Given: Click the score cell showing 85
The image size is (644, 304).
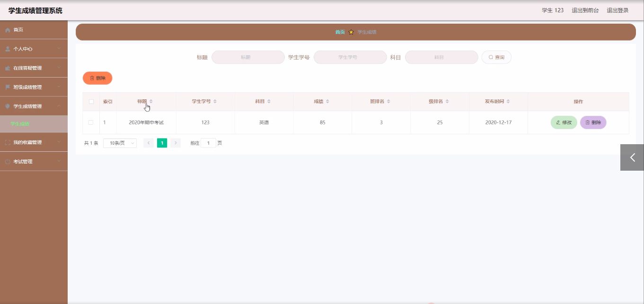Looking at the screenshot, I should point(323,122).
